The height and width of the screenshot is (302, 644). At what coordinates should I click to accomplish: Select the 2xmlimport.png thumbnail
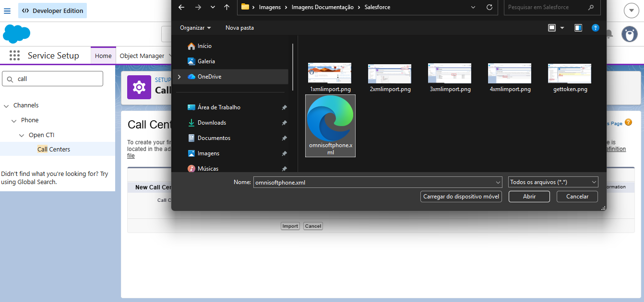tap(390, 73)
